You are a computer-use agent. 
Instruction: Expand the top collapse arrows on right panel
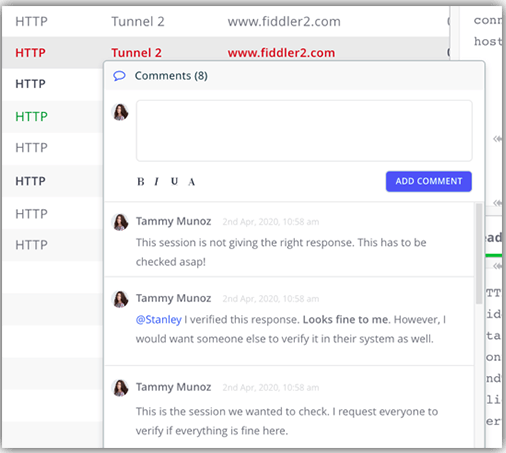click(498, 138)
